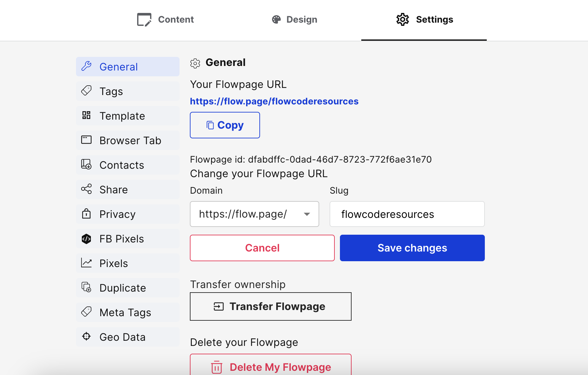The image size is (588, 375).
Task: Open the Geo Data section
Action: tap(128, 337)
